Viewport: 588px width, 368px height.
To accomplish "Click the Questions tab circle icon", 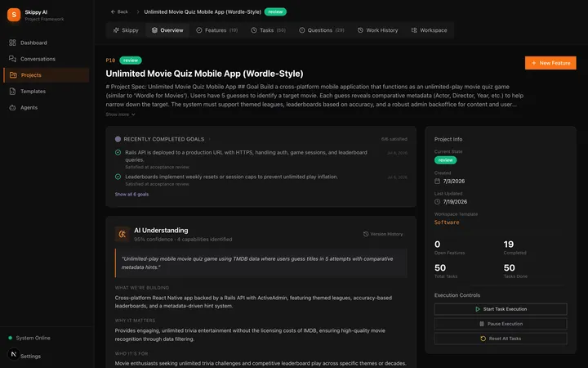I will pos(302,30).
